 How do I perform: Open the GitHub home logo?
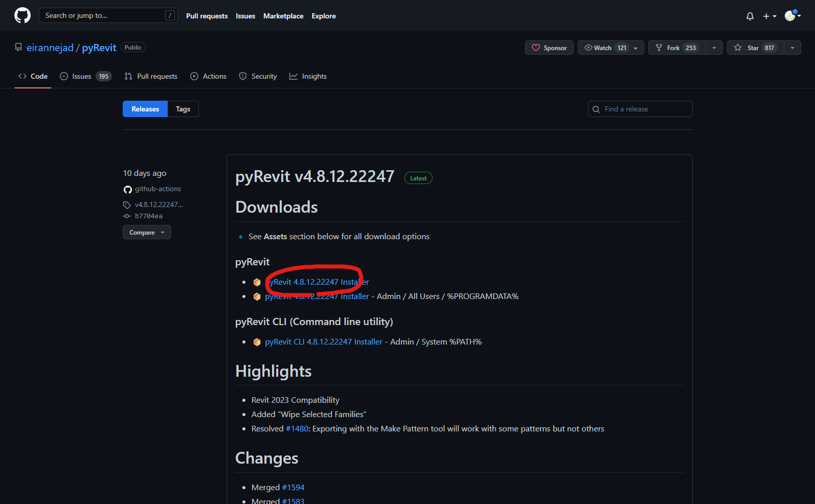22,15
